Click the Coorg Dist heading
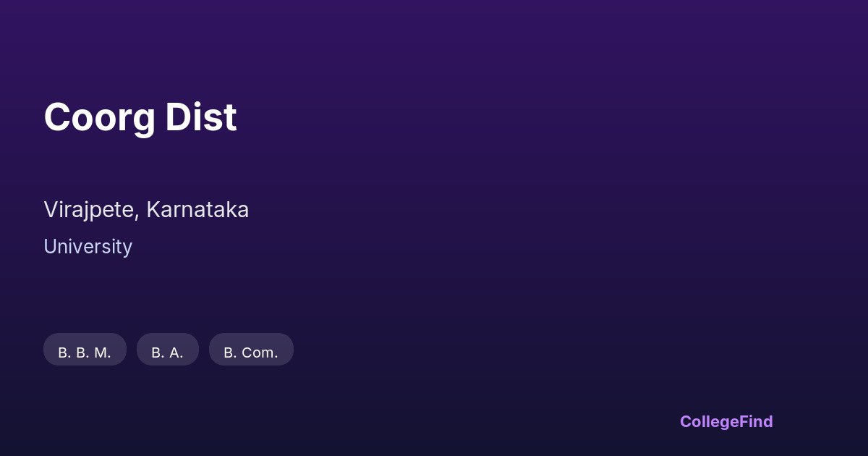This screenshot has width=868, height=456. point(140,117)
